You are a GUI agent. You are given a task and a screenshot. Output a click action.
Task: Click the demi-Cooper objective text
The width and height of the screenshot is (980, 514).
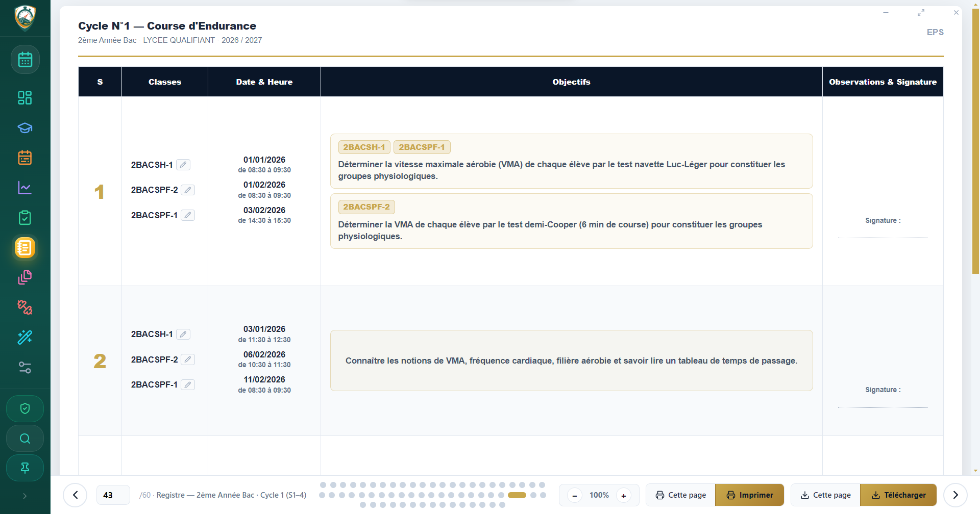pos(550,230)
